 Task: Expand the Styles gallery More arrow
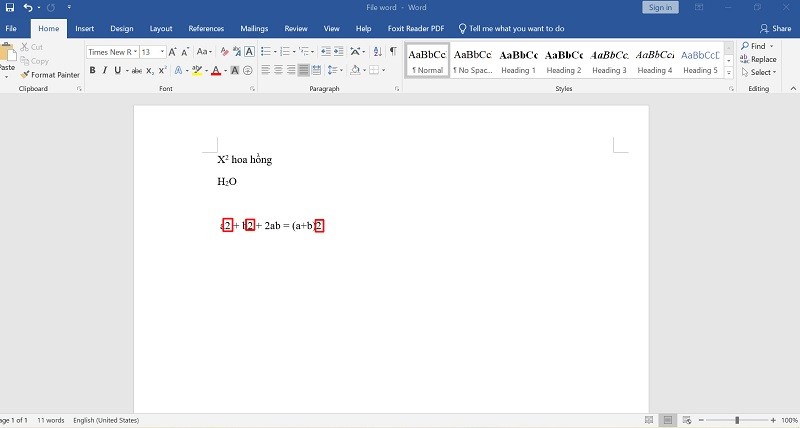729,73
